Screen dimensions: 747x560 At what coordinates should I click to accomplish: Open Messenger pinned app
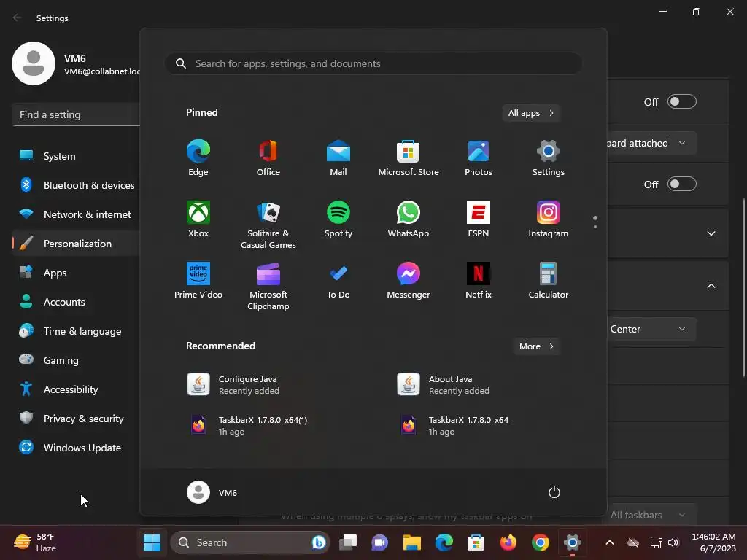tap(409, 281)
